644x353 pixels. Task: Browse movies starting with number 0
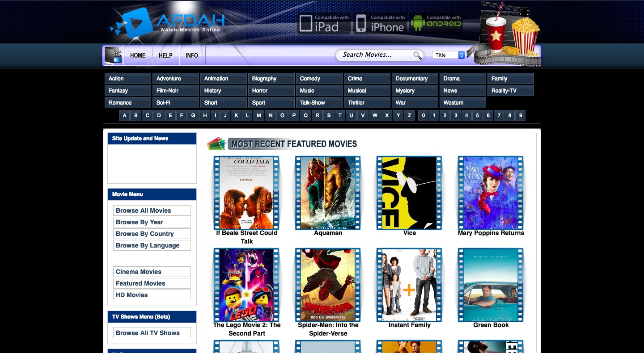point(424,116)
